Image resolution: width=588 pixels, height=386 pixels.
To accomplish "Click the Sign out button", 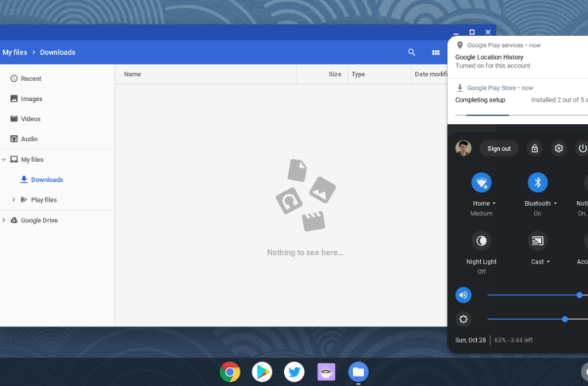I will coord(499,149).
